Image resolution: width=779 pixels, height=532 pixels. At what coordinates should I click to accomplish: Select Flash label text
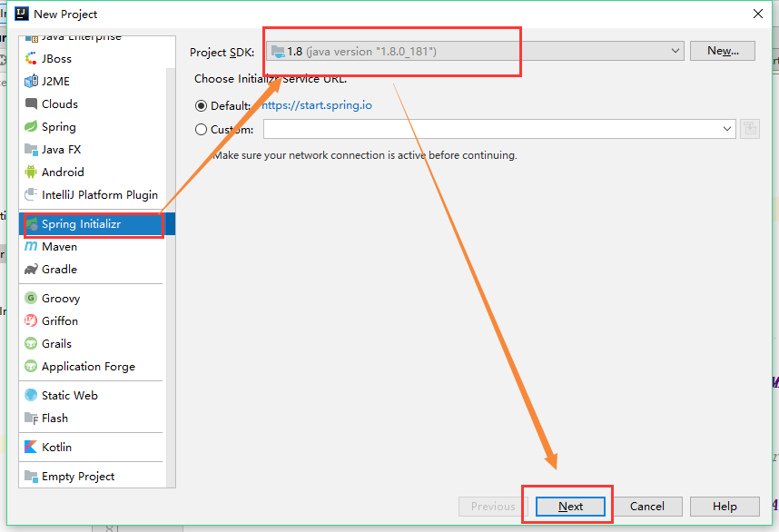pos(54,419)
